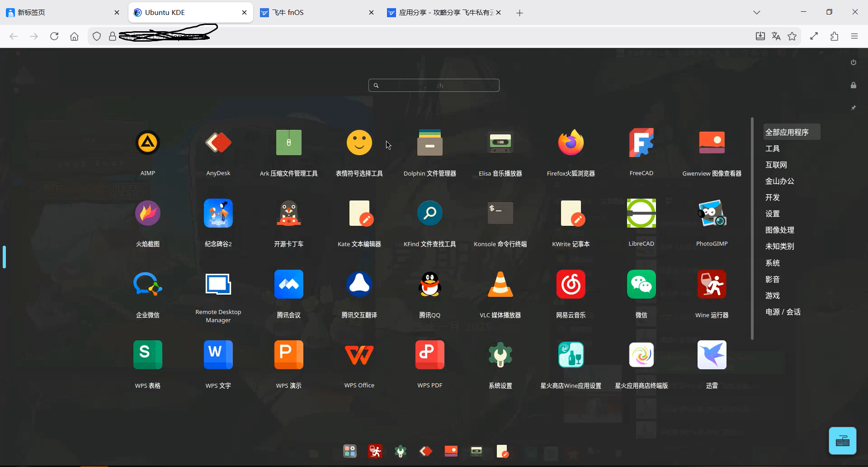This screenshot has height=467, width=868.
Task: Open FreeCAD application
Action: (x=642, y=143)
